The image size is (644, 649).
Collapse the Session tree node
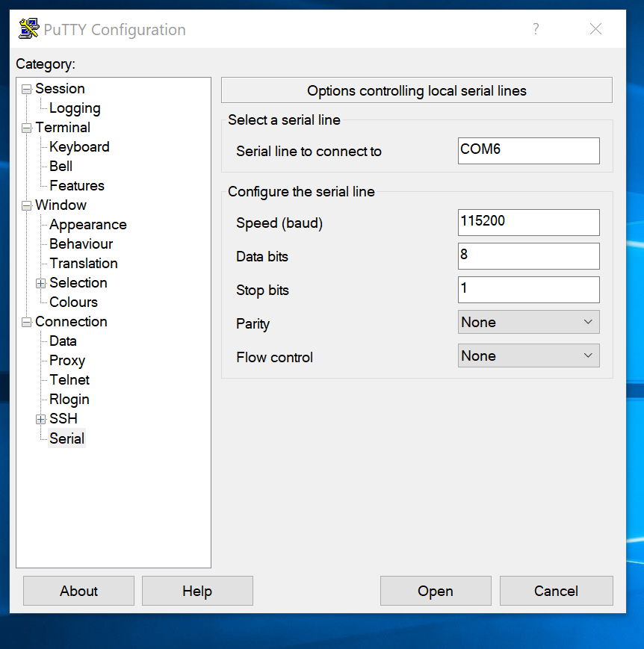click(x=26, y=89)
